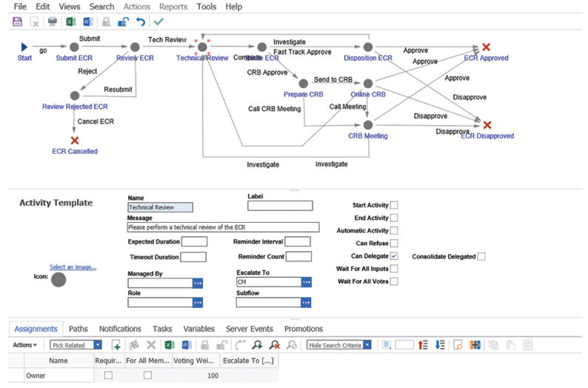Switch to the Server Events tab
588x388 pixels.
(250, 329)
